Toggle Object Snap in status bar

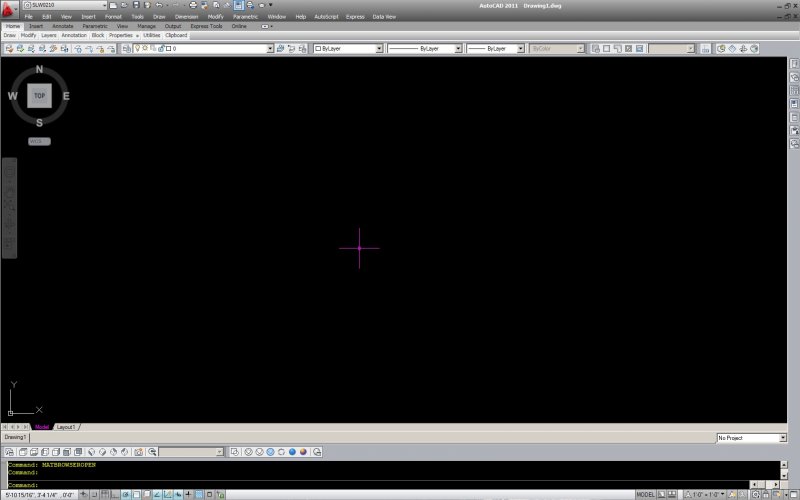pyautogui.click(x=136, y=495)
